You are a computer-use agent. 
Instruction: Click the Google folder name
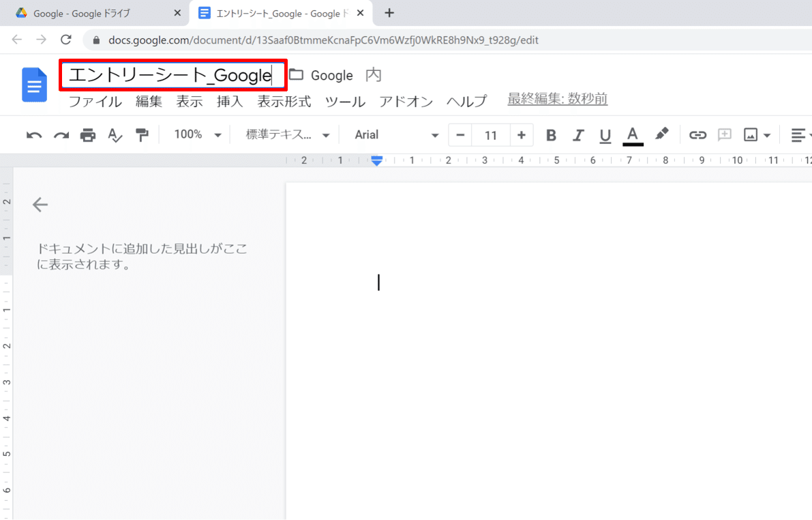pyautogui.click(x=331, y=76)
